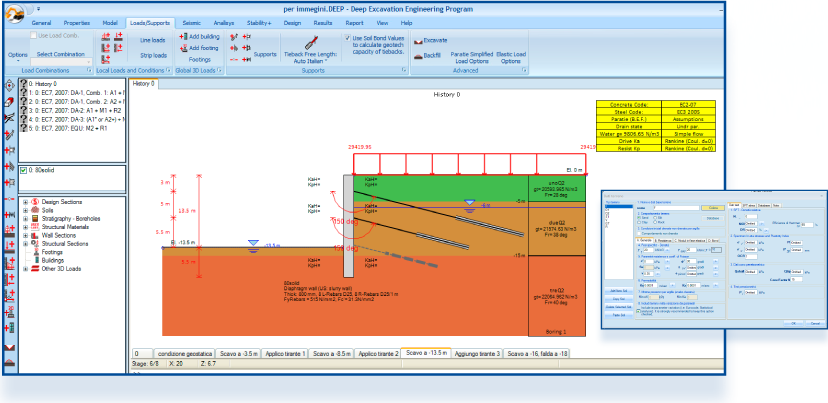828x403 pixels.
Task: Select Rock radio button in soil dialog
Action: click(x=655, y=222)
